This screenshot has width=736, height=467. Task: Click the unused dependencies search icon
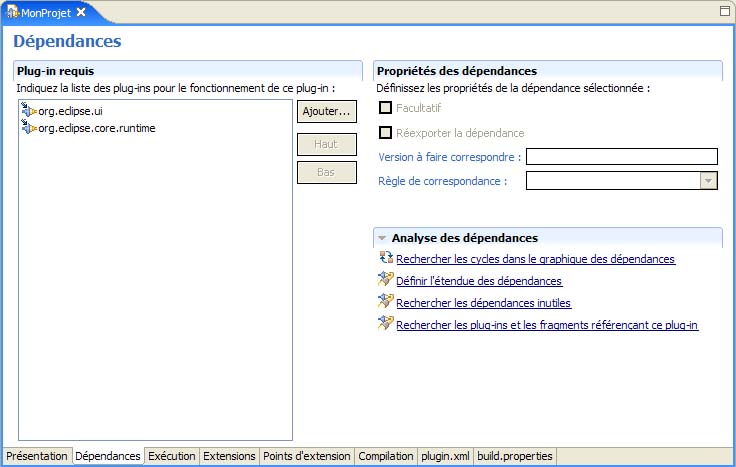click(x=386, y=302)
